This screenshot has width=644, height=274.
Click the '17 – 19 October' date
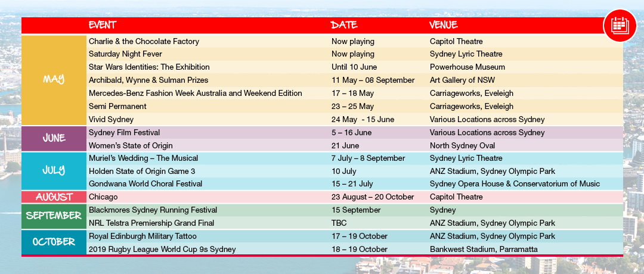(x=360, y=236)
